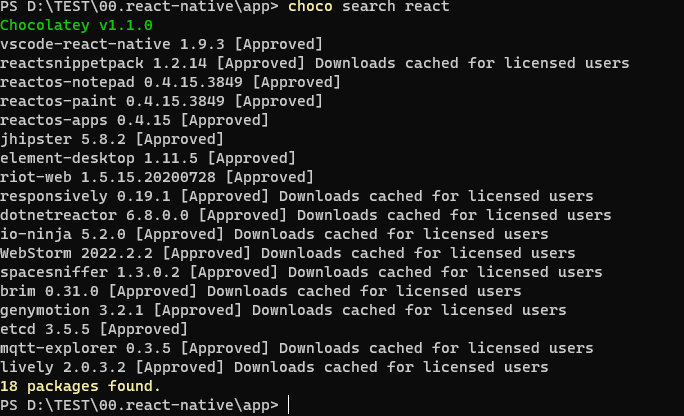Click the 'mqtt-explorer 0.3.5' package line
Viewport: 684px width, 416px height.
pyautogui.click(x=297, y=348)
